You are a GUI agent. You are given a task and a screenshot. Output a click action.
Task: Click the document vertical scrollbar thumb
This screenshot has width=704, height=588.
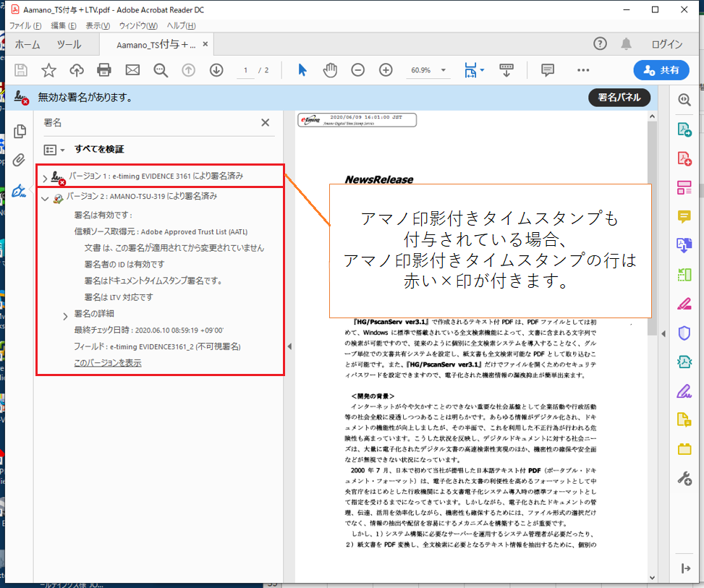coord(652,228)
